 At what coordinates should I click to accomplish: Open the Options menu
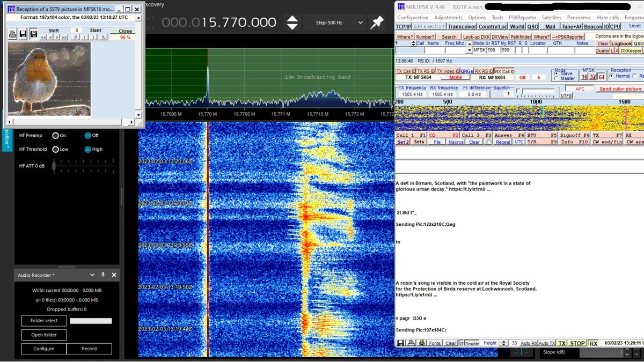477,18
